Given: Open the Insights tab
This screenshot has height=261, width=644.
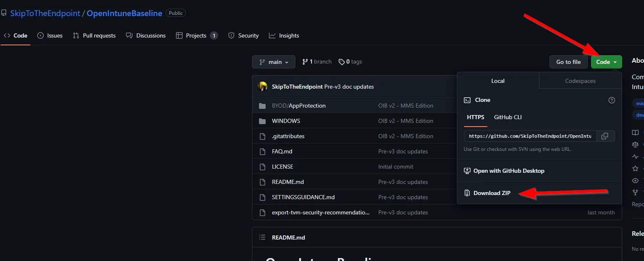Looking at the screenshot, I should click(284, 35).
